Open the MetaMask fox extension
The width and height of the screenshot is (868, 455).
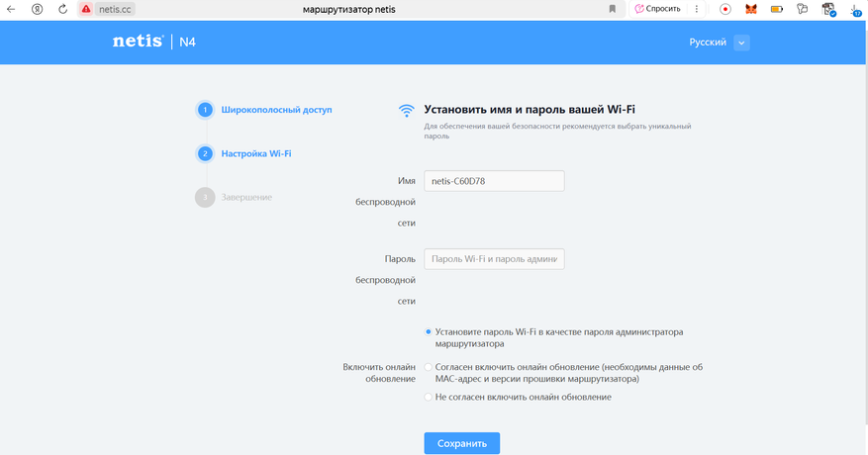click(x=750, y=9)
